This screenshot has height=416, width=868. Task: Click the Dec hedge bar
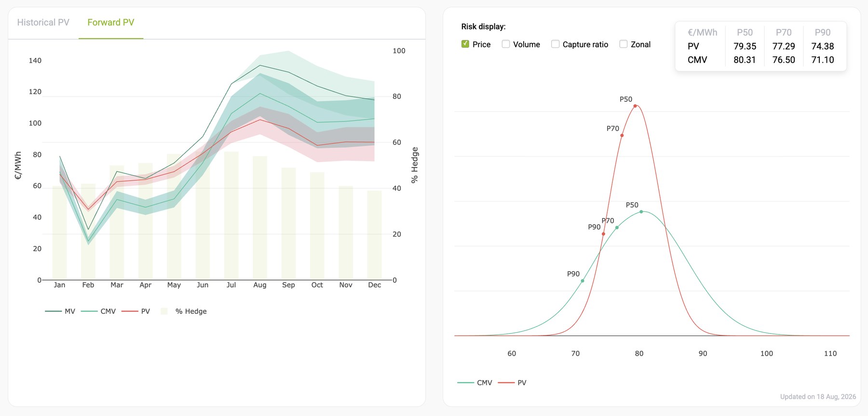point(375,236)
